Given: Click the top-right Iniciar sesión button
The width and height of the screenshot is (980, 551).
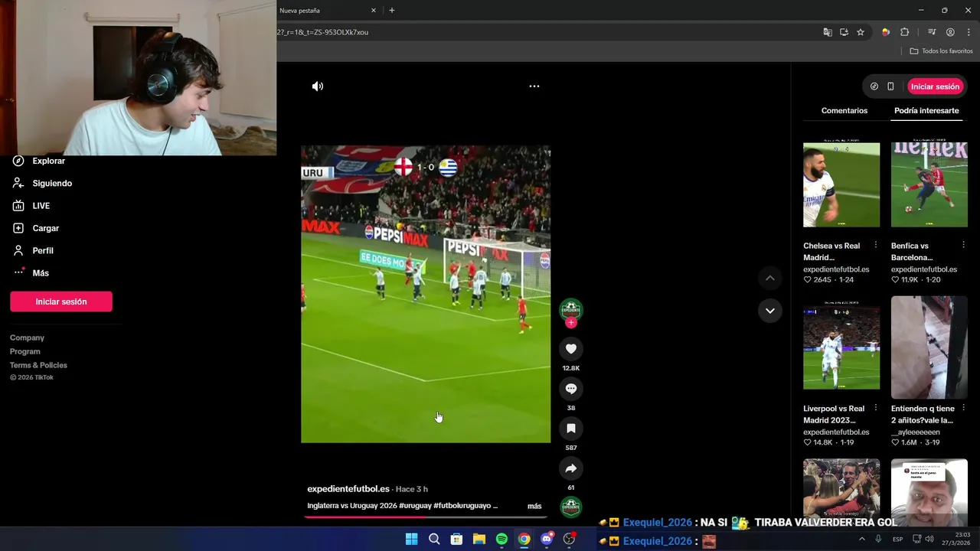Looking at the screenshot, I should pyautogui.click(x=935, y=86).
